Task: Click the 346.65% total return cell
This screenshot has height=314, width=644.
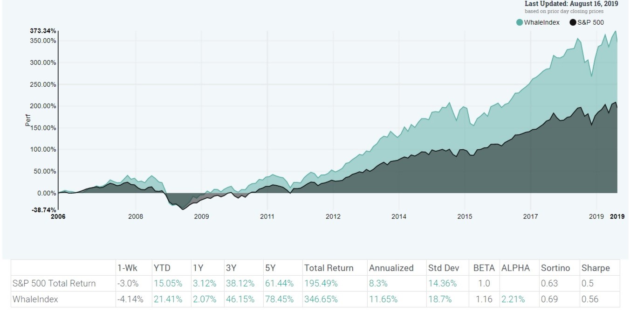Action: pyautogui.click(x=321, y=299)
